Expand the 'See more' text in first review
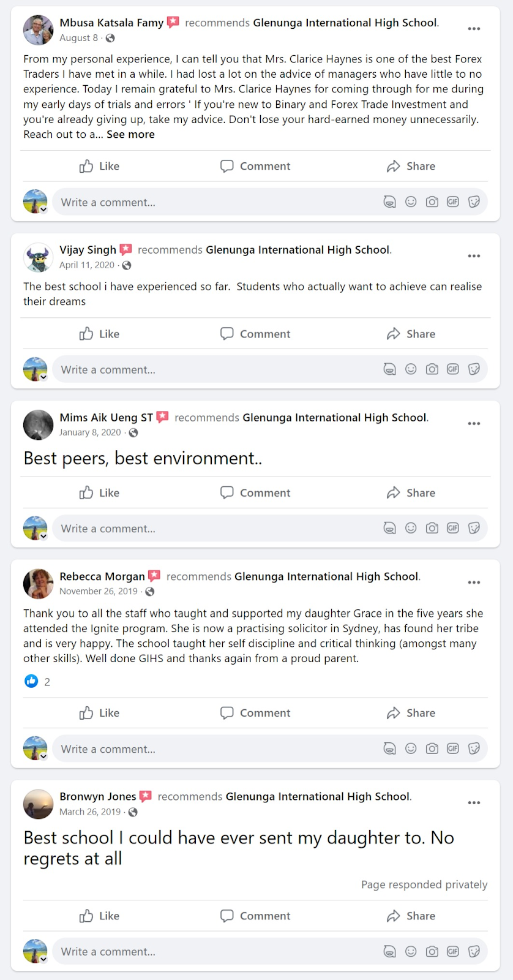 (x=130, y=135)
